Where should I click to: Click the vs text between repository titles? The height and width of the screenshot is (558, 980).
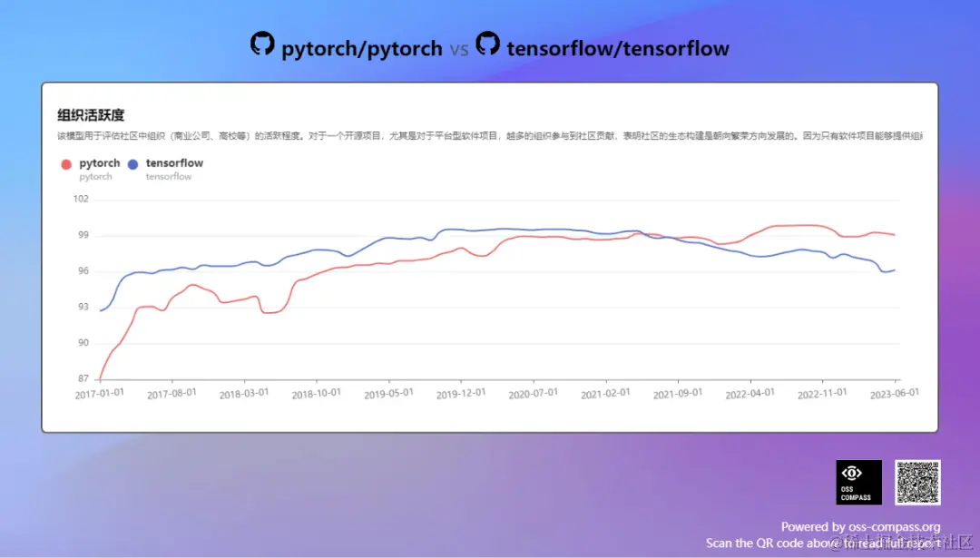click(x=459, y=49)
